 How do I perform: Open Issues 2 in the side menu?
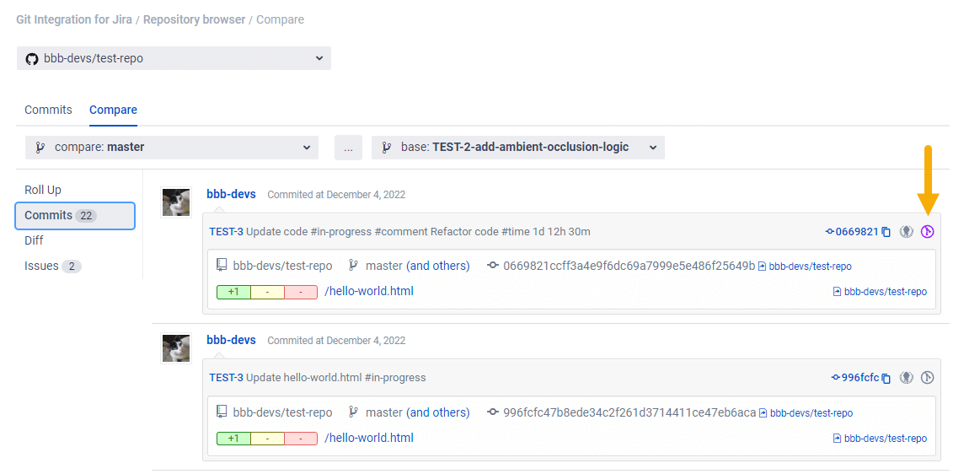pyautogui.click(x=52, y=267)
